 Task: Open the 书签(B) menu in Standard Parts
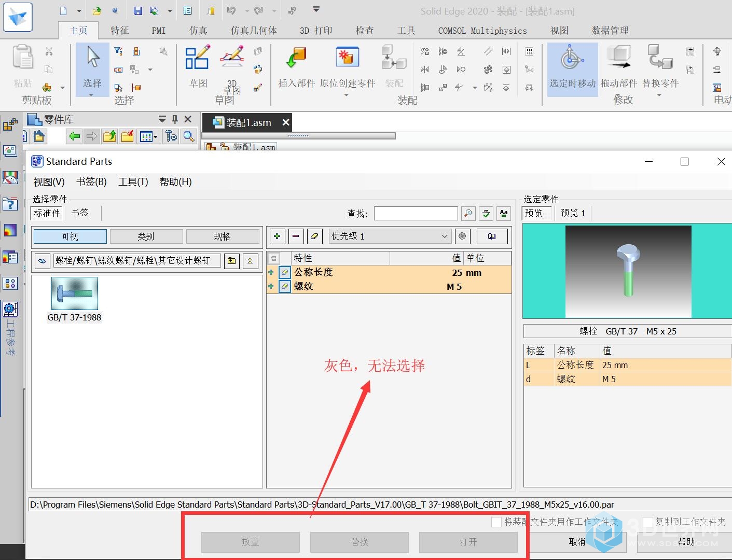click(x=91, y=182)
